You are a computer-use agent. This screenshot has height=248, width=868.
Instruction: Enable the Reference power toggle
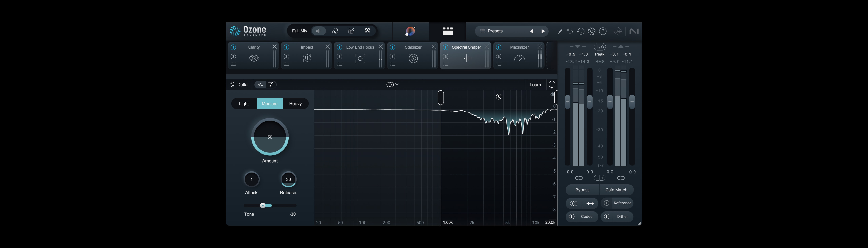(x=607, y=203)
